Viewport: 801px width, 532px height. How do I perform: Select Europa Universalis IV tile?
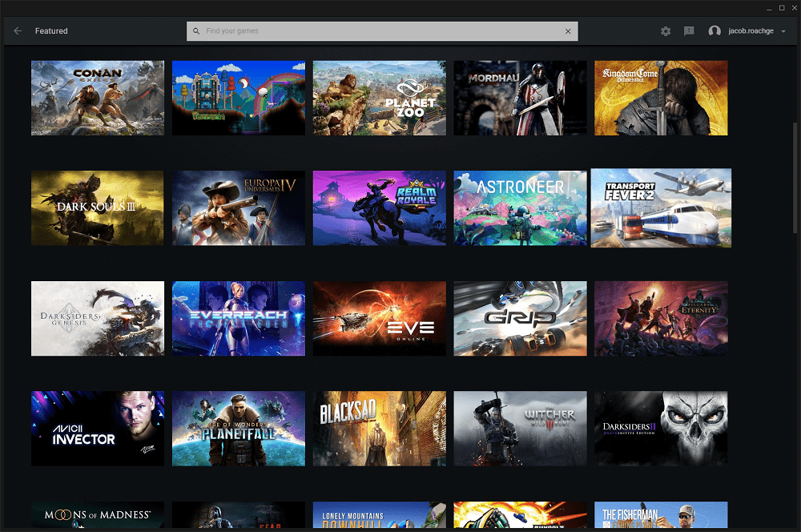tap(239, 208)
